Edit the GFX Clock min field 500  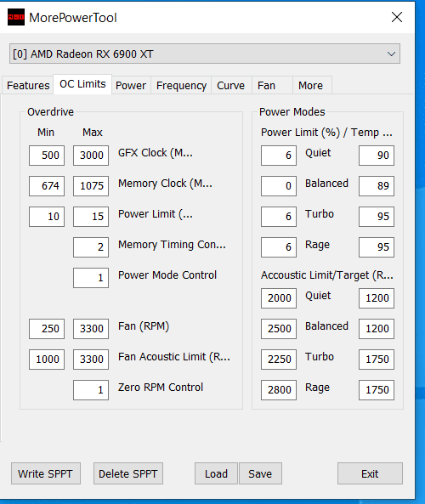coord(47,156)
